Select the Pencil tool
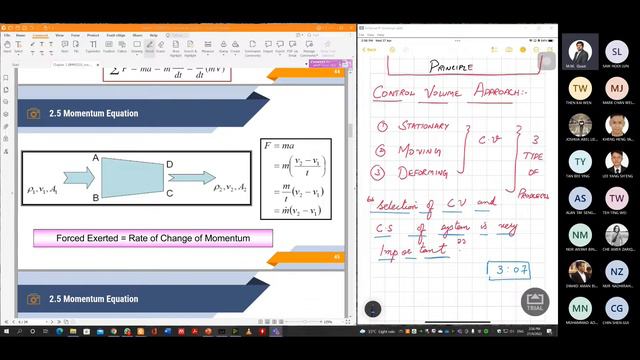The image size is (640, 360). pos(149,46)
